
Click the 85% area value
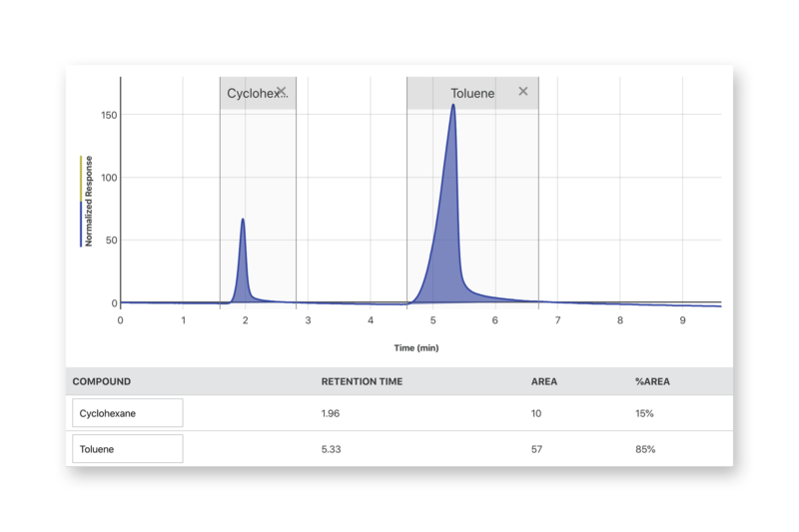tap(645, 449)
